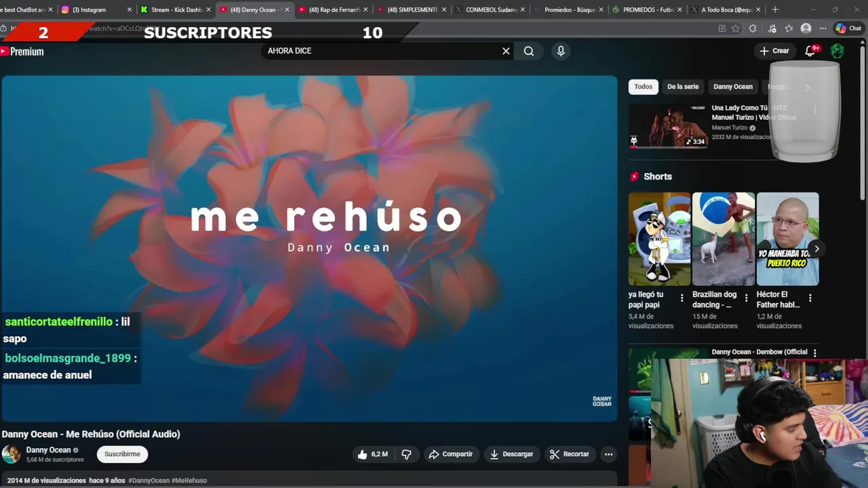Download video with Descargar button
The height and width of the screenshot is (488, 868).
tap(511, 454)
